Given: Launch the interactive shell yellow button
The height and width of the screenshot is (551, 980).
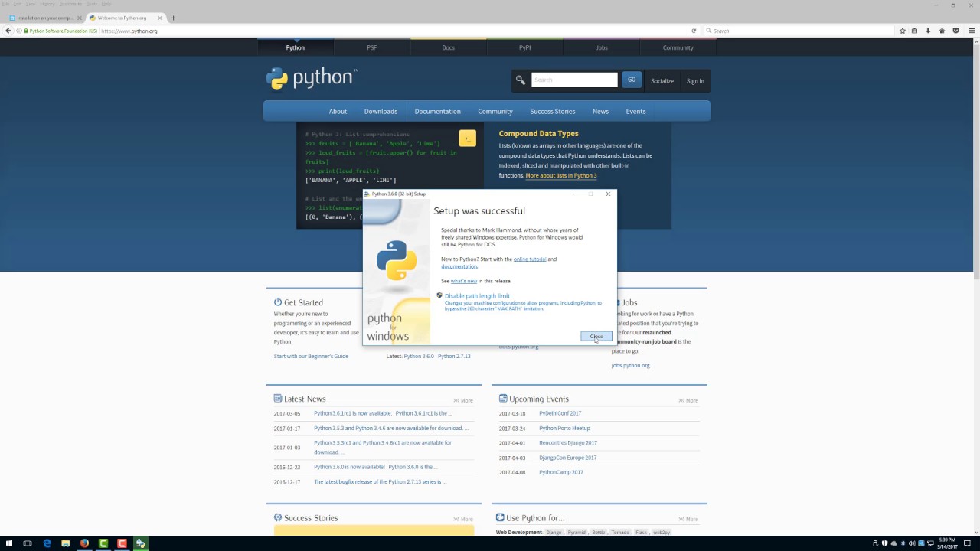Looking at the screenshot, I should [x=467, y=139].
